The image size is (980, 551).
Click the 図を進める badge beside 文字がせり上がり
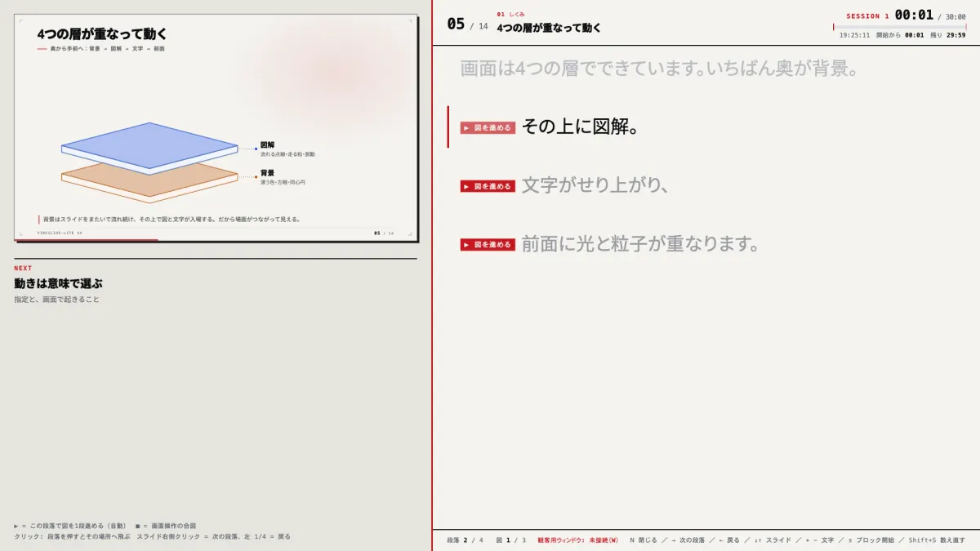(488, 186)
